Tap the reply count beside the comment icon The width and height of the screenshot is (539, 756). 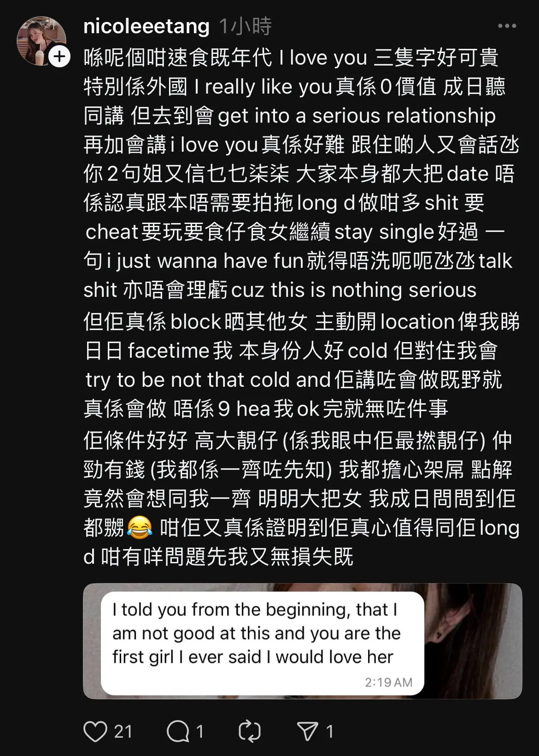[x=200, y=732]
